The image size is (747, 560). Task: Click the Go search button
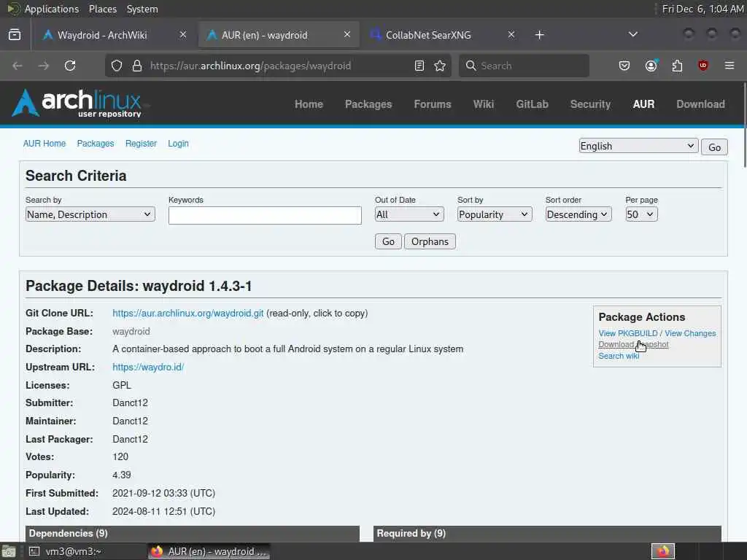388,241
